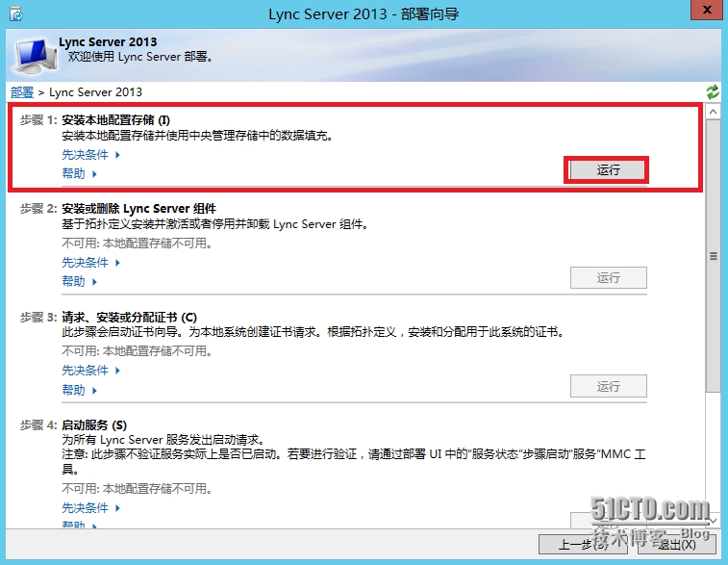Viewport: 728px width, 565px height.
Task: Click the Lync deployment wizard title bar icon
Action: click(x=15, y=13)
